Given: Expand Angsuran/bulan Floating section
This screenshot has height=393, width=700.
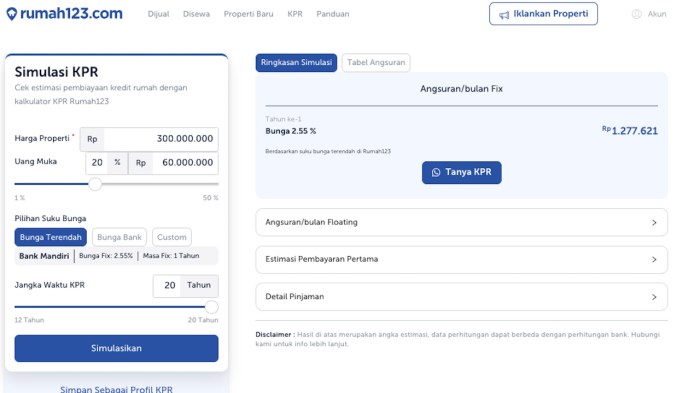Looking at the screenshot, I should (462, 222).
